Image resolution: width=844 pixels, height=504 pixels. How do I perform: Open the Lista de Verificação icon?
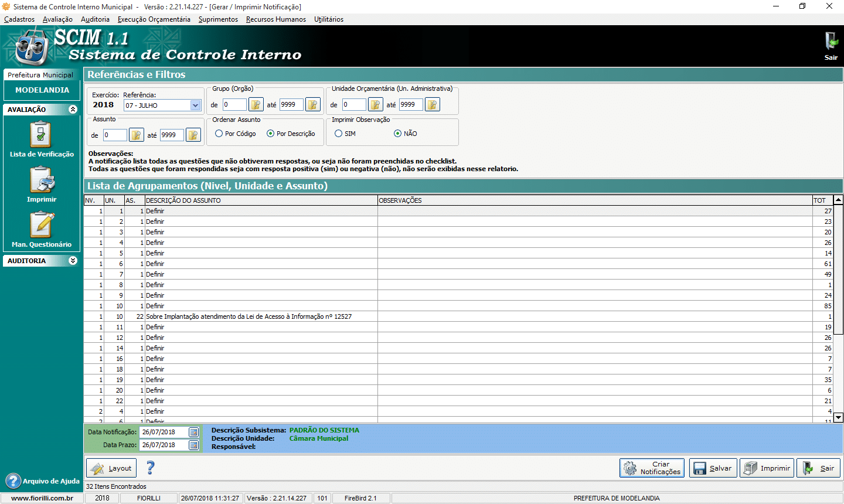(x=41, y=135)
